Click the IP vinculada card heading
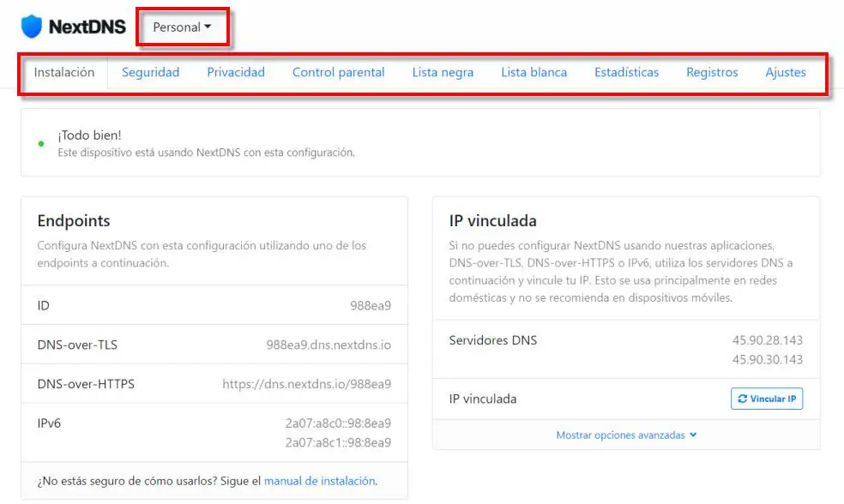The image size is (844, 504). point(492,220)
